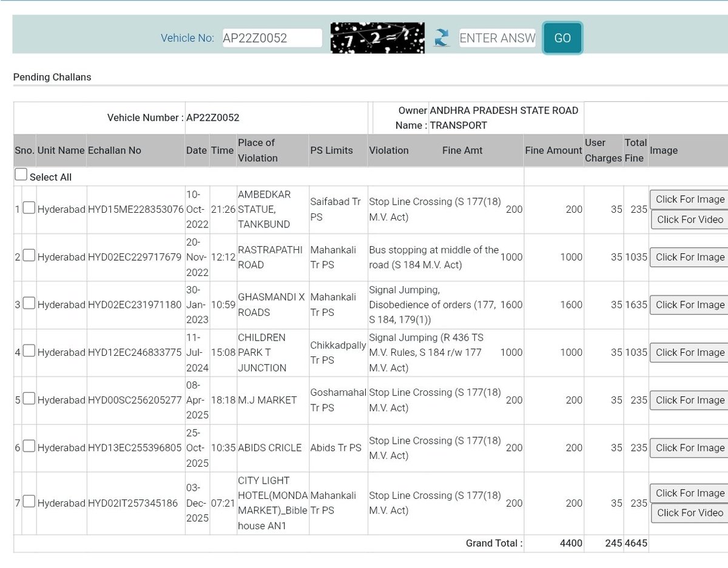Click the Grand Total label

click(x=494, y=543)
